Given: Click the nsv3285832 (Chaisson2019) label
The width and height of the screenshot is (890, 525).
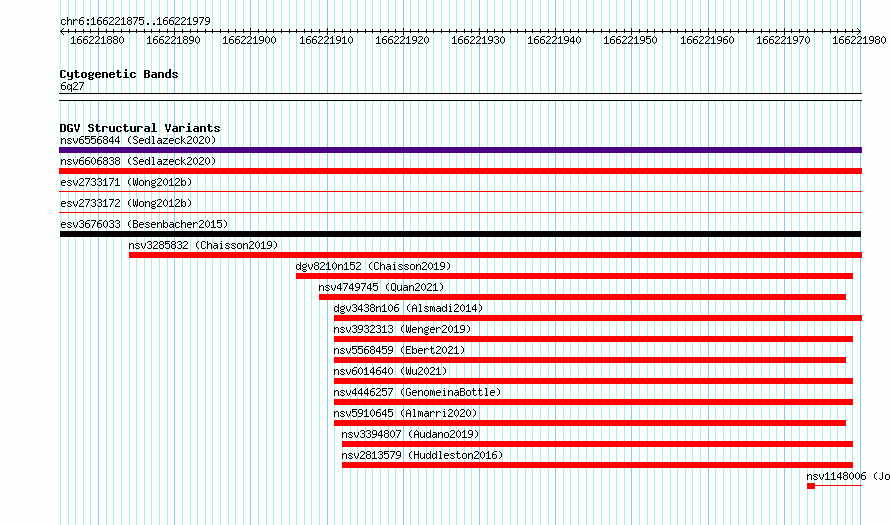Looking at the screenshot, I should [x=203, y=245].
